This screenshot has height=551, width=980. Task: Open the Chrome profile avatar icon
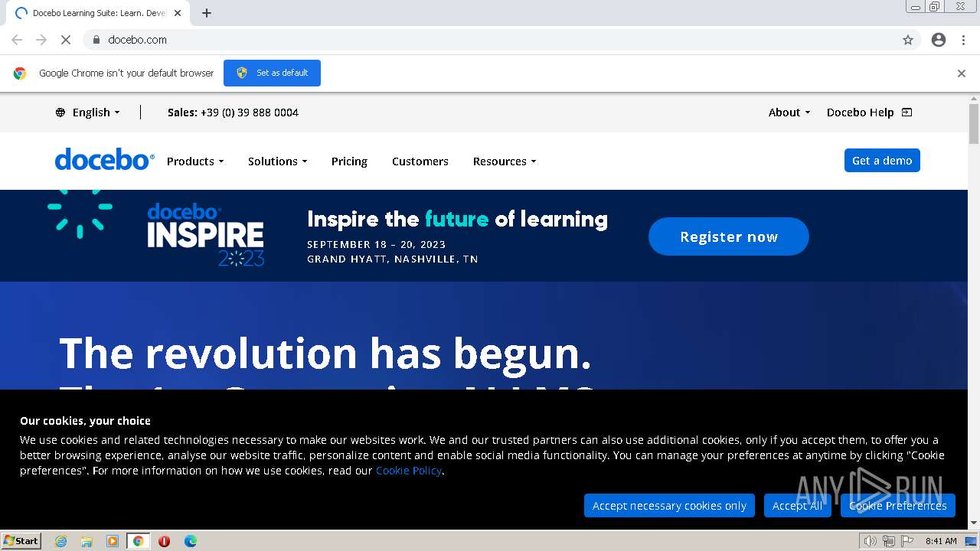(x=939, y=40)
